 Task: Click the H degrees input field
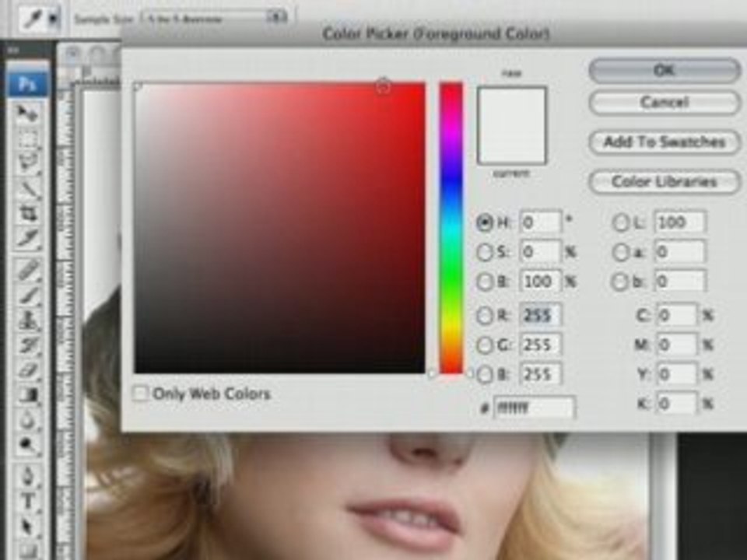(540, 222)
